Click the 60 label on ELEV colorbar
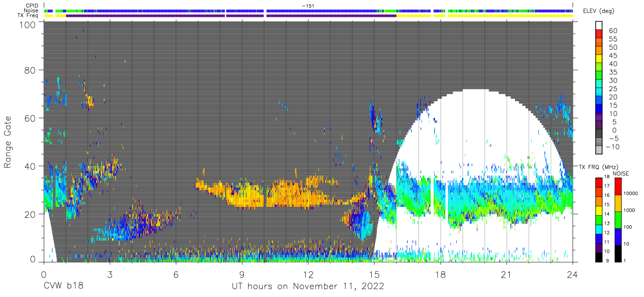Image resolution: width=644 pixels, height=297 pixels. click(x=613, y=31)
